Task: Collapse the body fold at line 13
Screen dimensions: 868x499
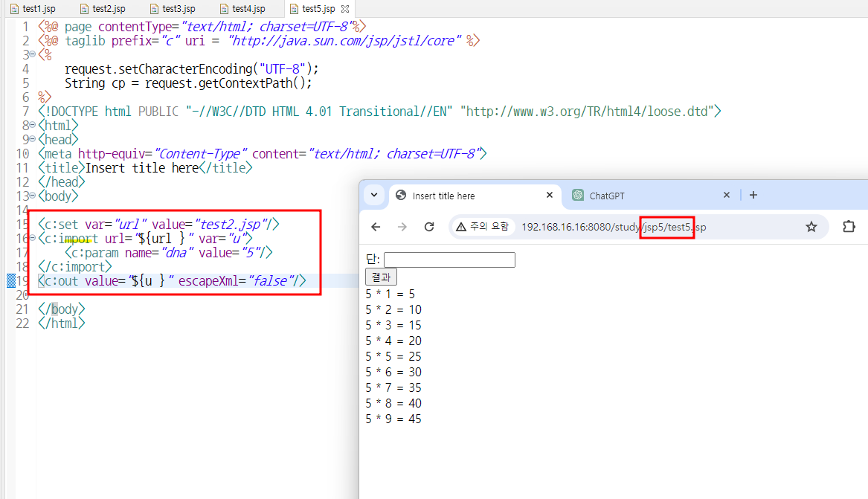Action: pyautogui.click(x=32, y=196)
